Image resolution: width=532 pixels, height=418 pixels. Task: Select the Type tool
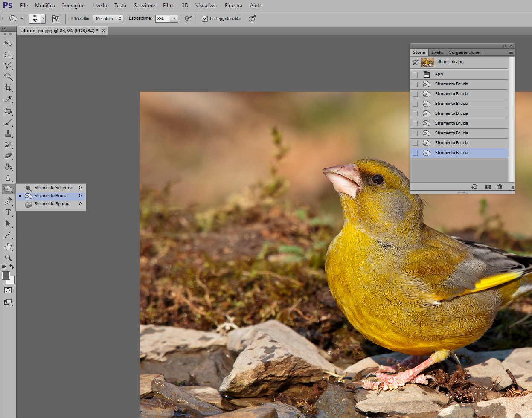[8, 212]
